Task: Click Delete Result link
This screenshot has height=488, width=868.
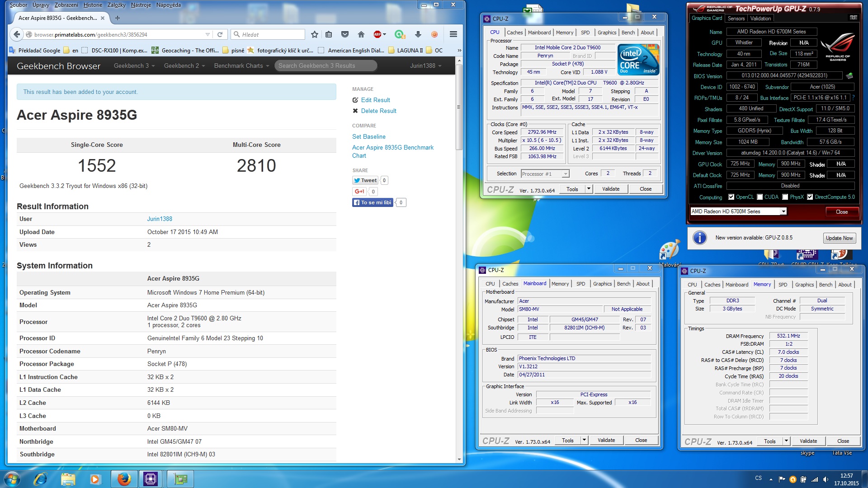Action: (x=378, y=111)
